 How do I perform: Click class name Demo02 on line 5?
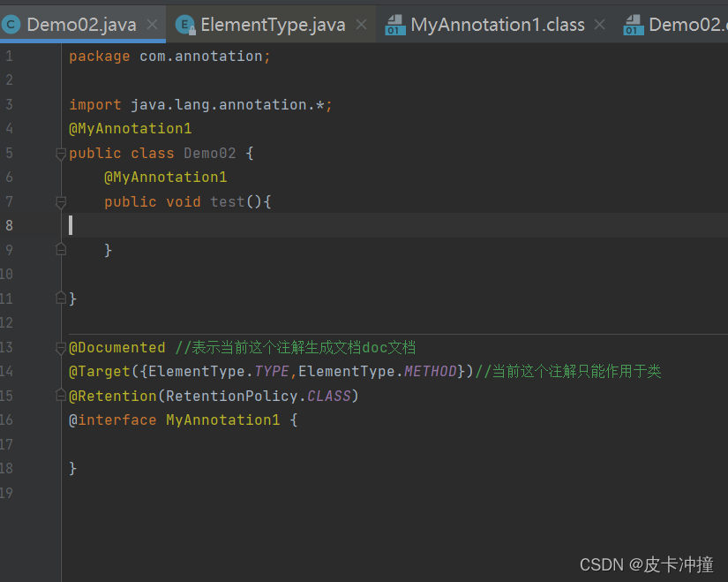point(210,153)
